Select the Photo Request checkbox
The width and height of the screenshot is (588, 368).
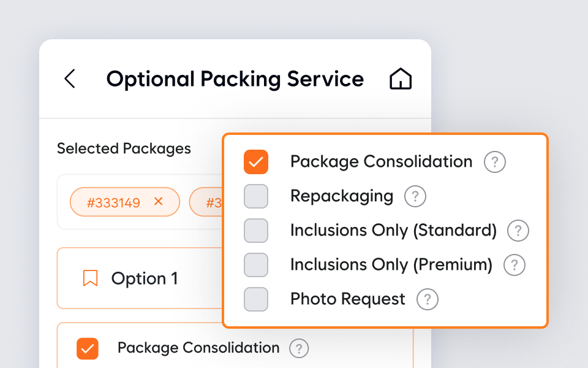tap(256, 299)
